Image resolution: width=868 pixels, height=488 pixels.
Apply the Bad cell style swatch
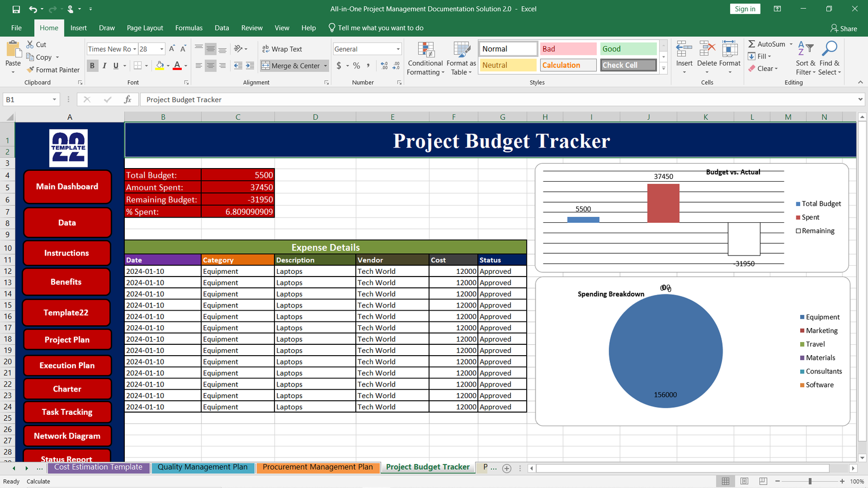(568, 49)
